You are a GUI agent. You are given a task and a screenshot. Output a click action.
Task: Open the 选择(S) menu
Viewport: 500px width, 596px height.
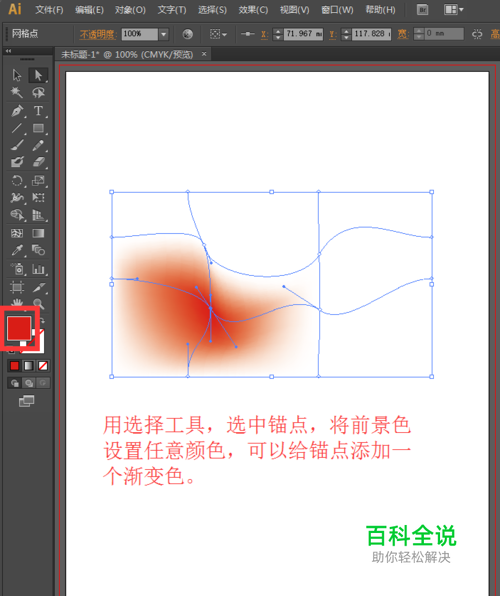click(x=212, y=10)
